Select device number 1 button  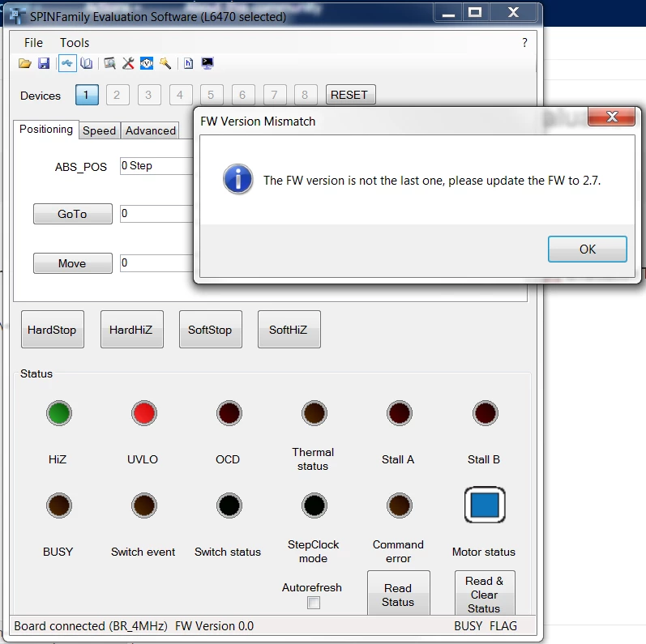pyautogui.click(x=87, y=95)
